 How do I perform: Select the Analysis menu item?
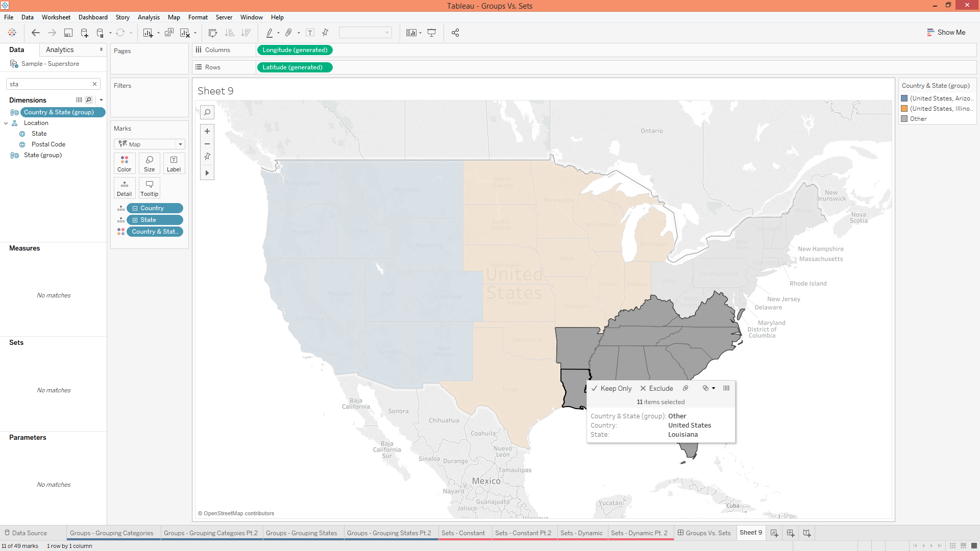click(148, 17)
